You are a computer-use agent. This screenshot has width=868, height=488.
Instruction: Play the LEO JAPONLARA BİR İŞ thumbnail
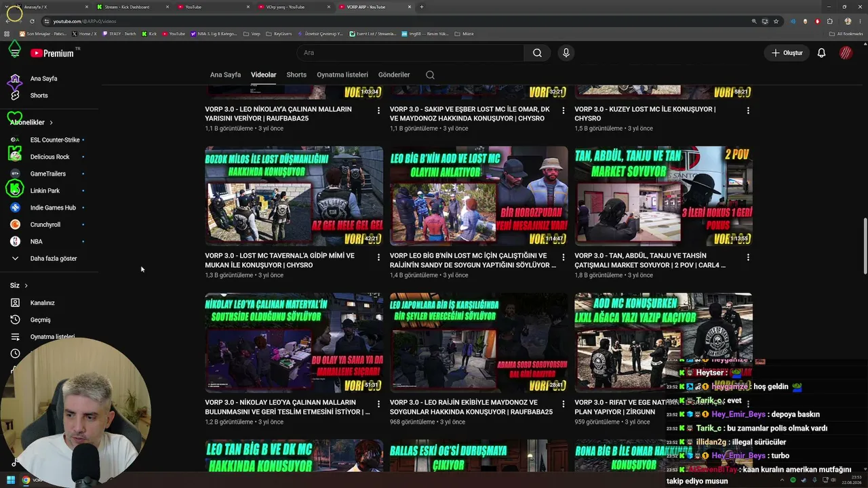479,343
